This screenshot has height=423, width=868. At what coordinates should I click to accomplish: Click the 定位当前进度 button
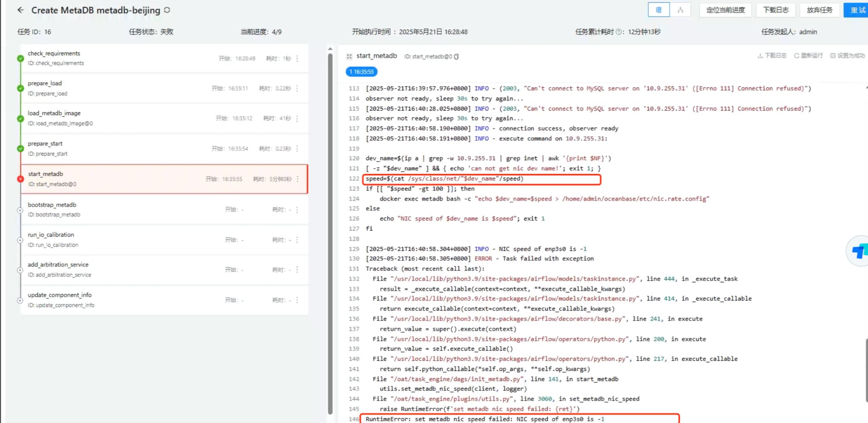click(725, 10)
